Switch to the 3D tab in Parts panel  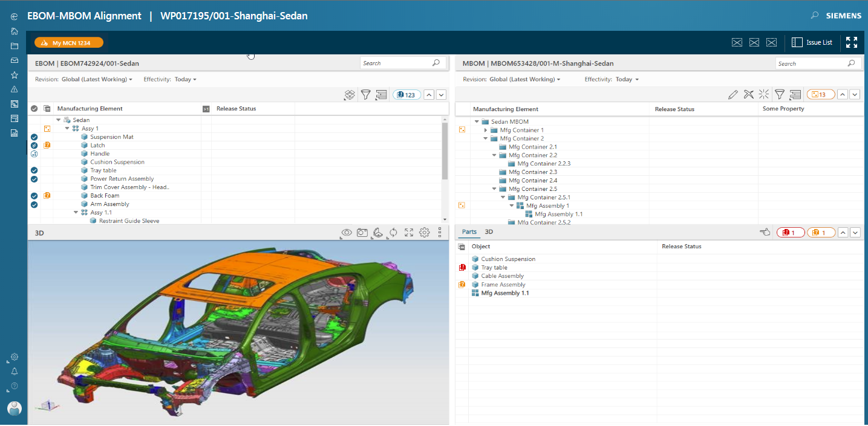tap(488, 231)
